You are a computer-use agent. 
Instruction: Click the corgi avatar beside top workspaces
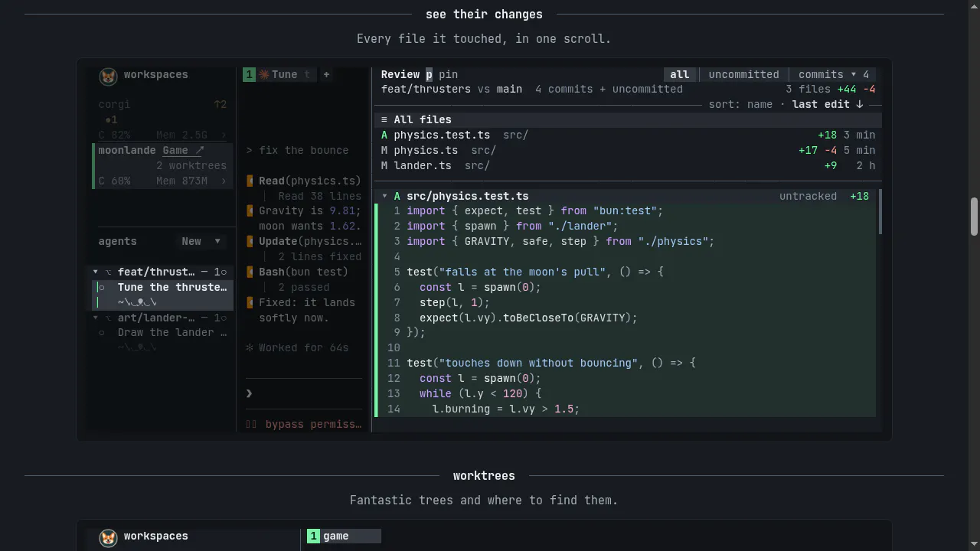coord(108,76)
